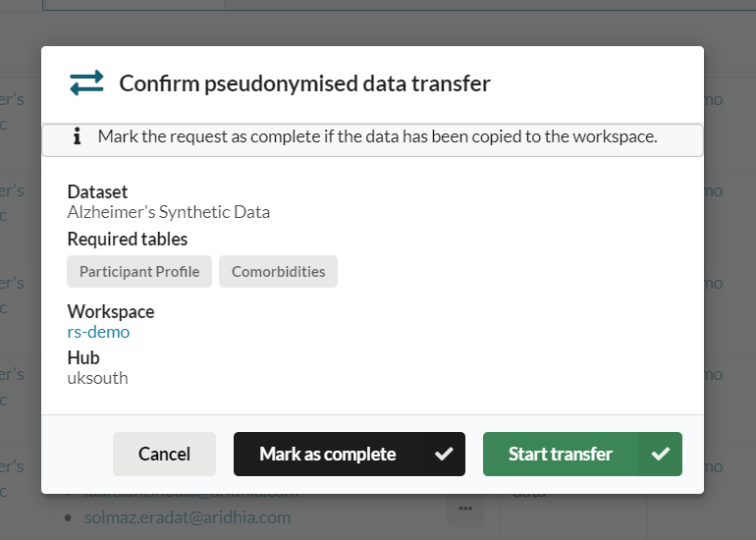Click the transfer arrows icon in dialog header
The height and width of the screenshot is (540, 756).
pos(86,83)
